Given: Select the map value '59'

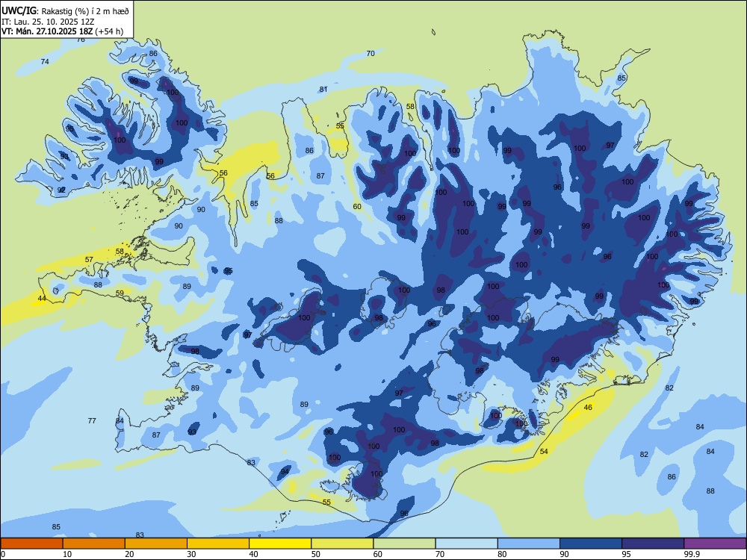Looking at the screenshot, I should tap(120, 293).
